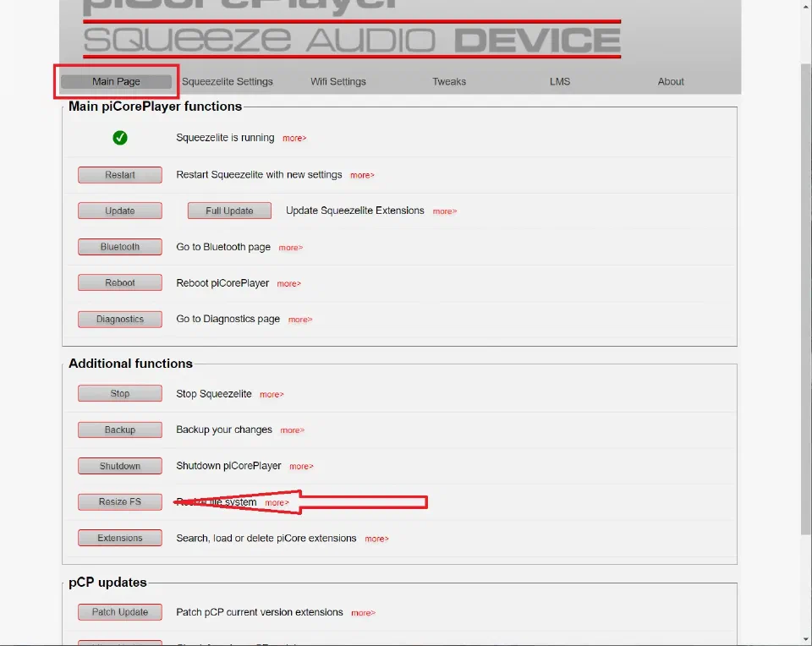This screenshot has height=646, width=812.
Task: Open the Diagnostics page button
Action: pyautogui.click(x=120, y=319)
